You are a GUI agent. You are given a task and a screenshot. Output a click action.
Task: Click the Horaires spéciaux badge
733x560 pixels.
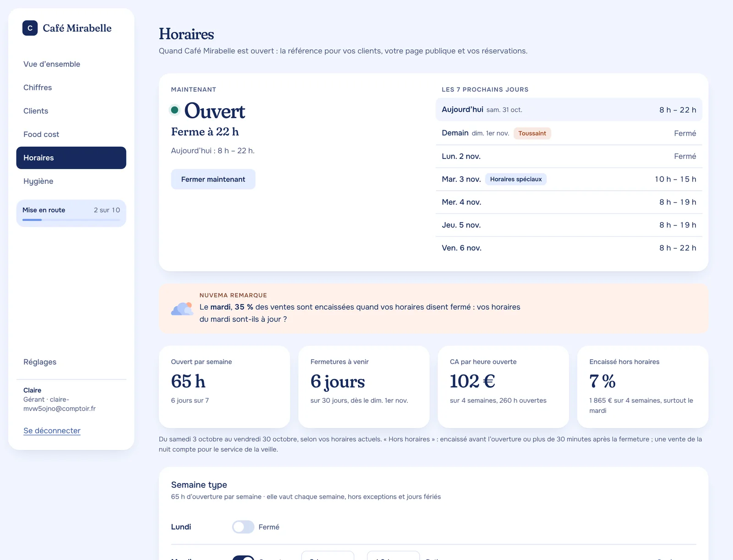(516, 179)
